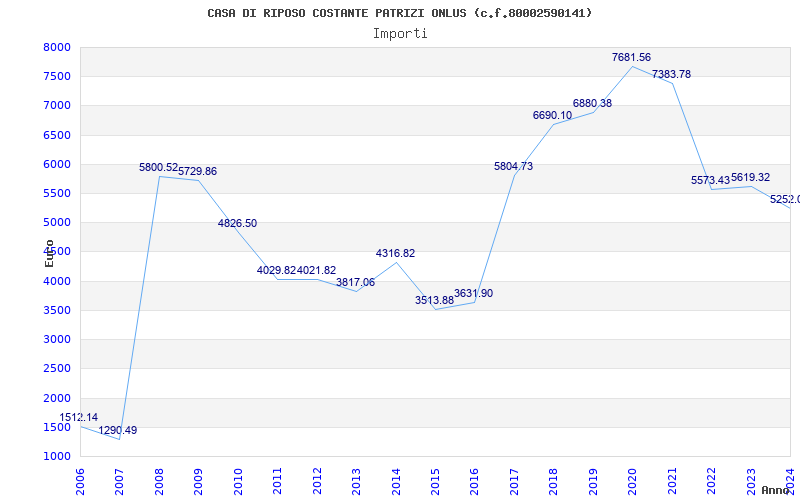Click the Importi subtitle
The height and width of the screenshot is (500, 800).
pos(400,34)
